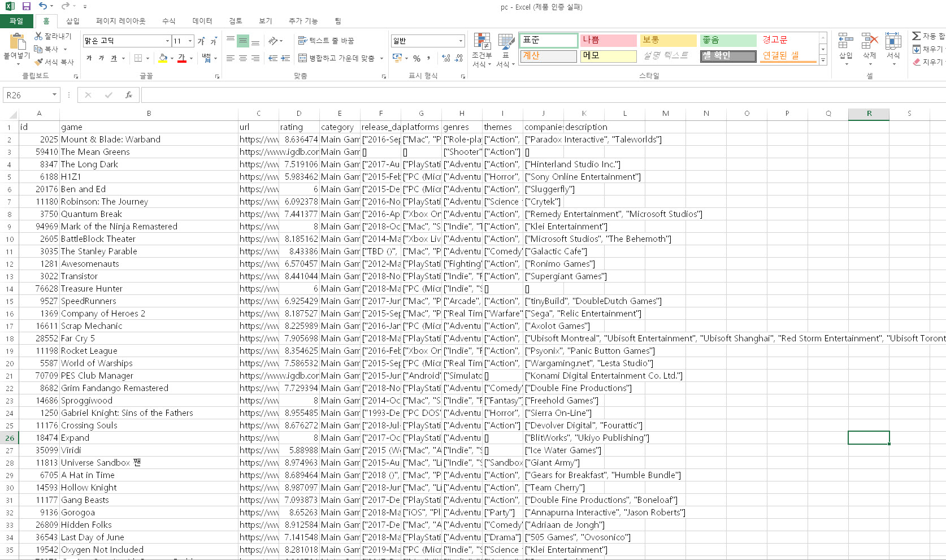946x560 pixels.
Task: Switch to the View (보기) tab
Action: (x=265, y=21)
